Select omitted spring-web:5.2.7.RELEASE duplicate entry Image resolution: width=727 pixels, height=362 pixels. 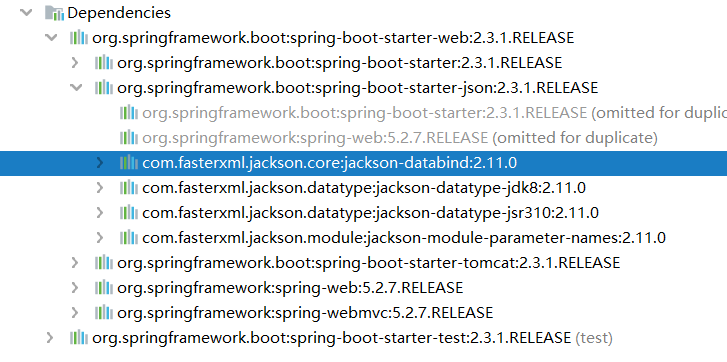(400, 138)
